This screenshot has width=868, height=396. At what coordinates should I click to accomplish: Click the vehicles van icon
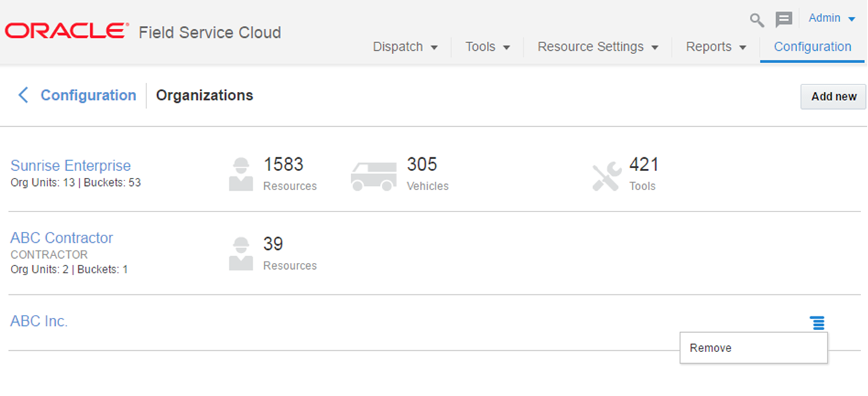[x=374, y=176]
